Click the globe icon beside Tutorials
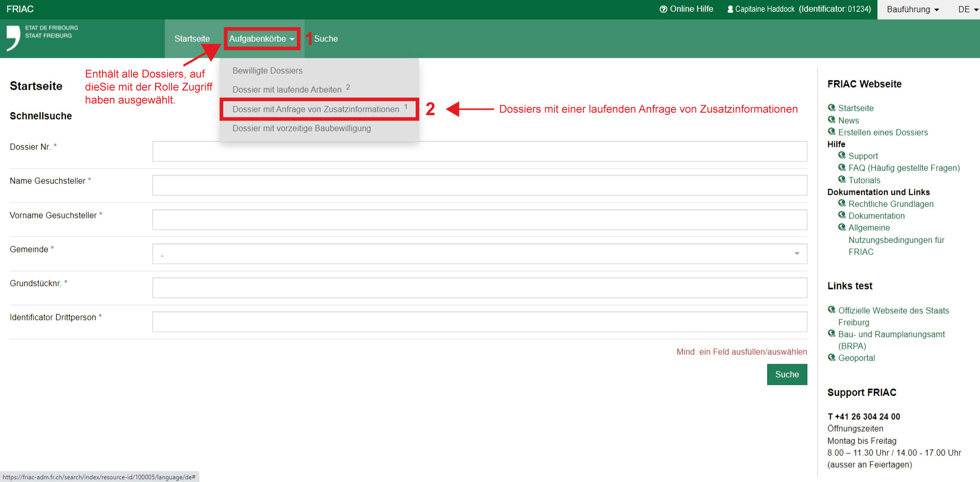Screen dimensions: 980x482 [841, 180]
